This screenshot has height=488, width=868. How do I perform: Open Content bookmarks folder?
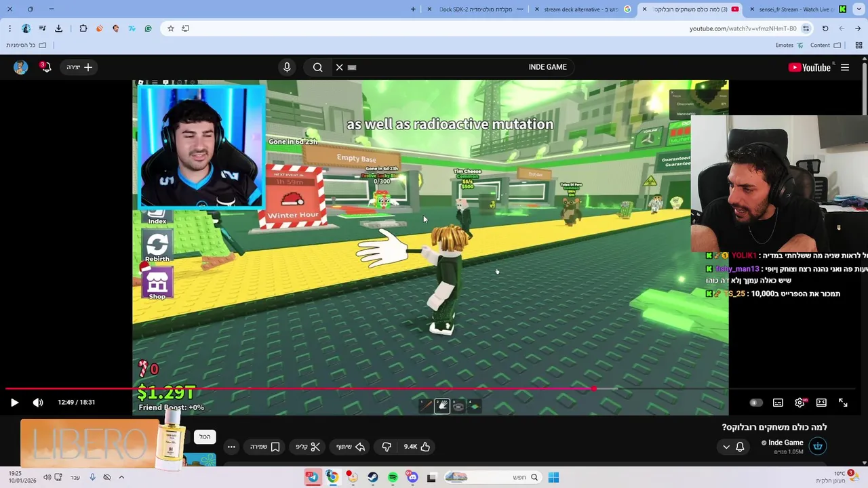point(825,45)
